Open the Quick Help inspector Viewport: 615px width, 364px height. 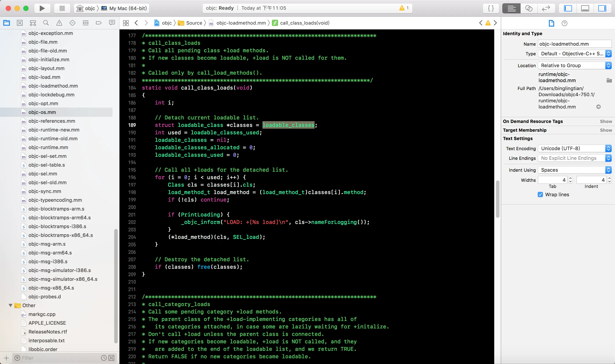point(564,23)
